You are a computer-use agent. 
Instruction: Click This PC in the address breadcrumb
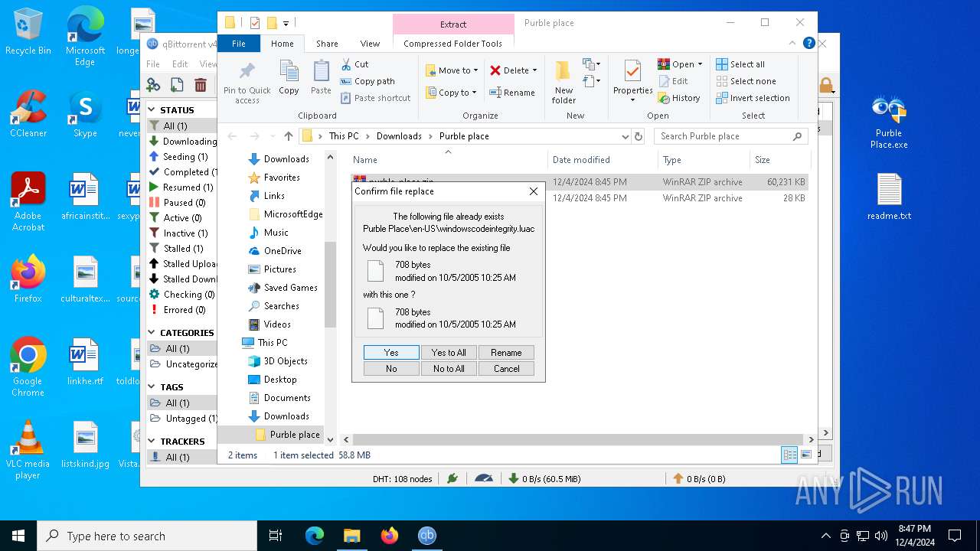coord(344,136)
